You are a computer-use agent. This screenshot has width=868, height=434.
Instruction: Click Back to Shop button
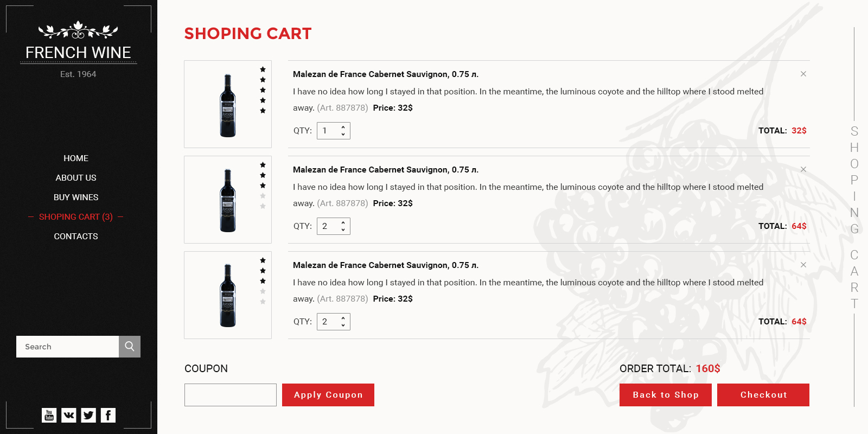click(666, 395)
